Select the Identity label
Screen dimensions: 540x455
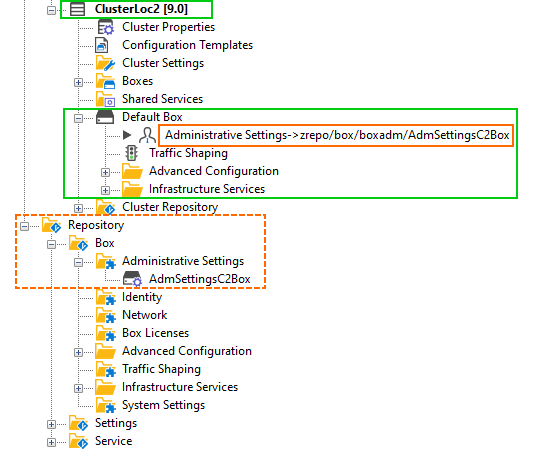[142, 297]
